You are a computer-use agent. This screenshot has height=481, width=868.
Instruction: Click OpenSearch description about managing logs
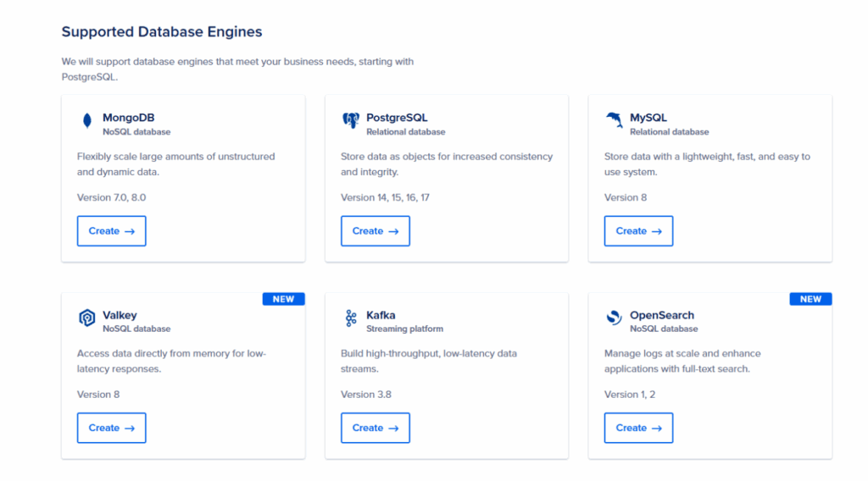point(682,361)
